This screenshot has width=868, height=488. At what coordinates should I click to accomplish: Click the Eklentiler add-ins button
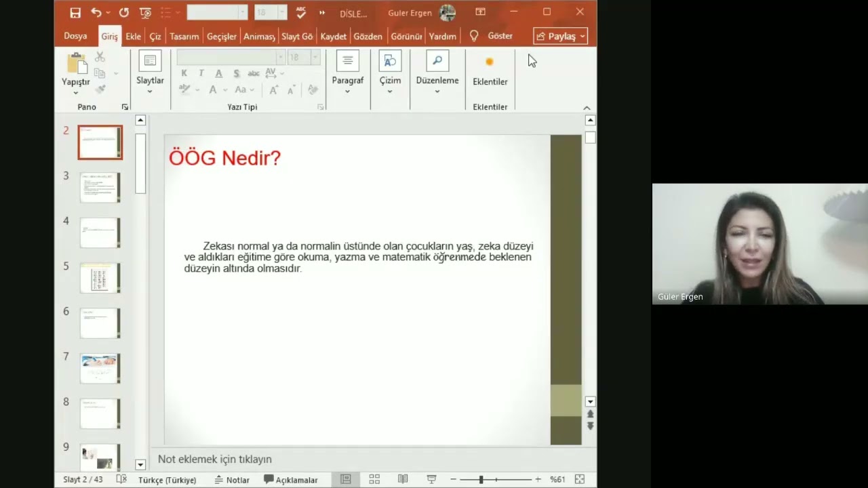pos(490,71)
